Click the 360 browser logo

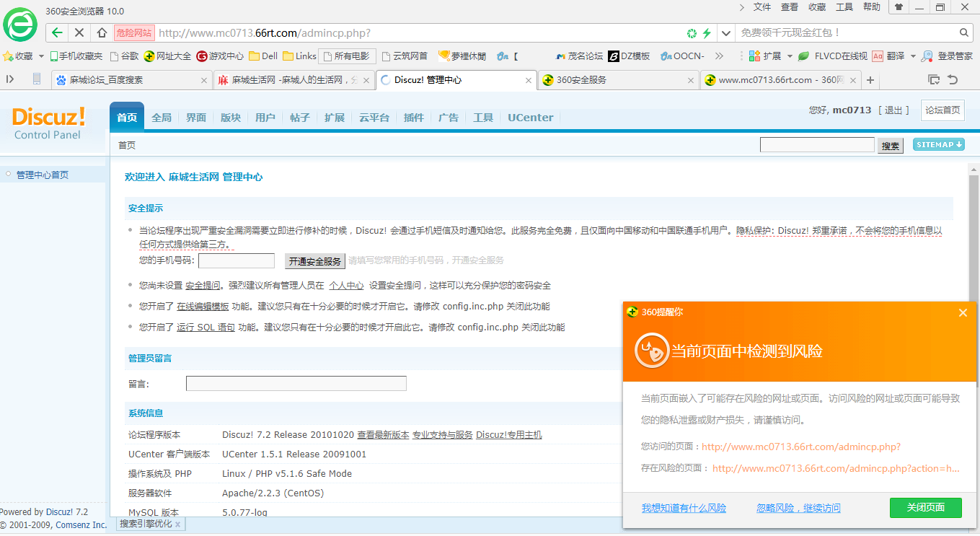pos(20,24)
